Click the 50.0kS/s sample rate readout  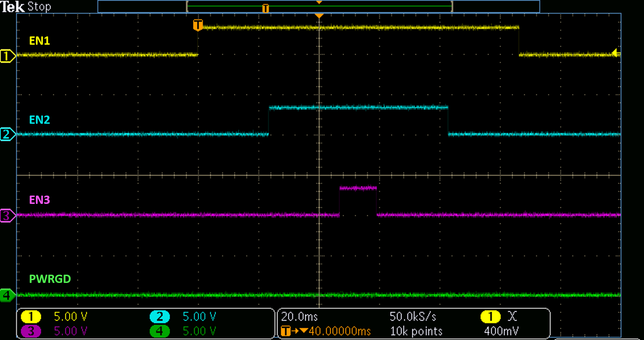pyautogui.click(x=413, y=316)
